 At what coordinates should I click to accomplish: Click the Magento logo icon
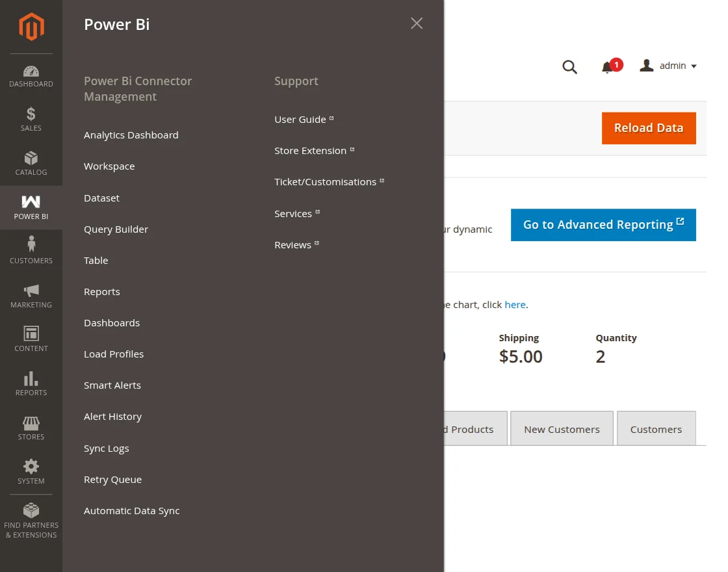pos(31,27)
